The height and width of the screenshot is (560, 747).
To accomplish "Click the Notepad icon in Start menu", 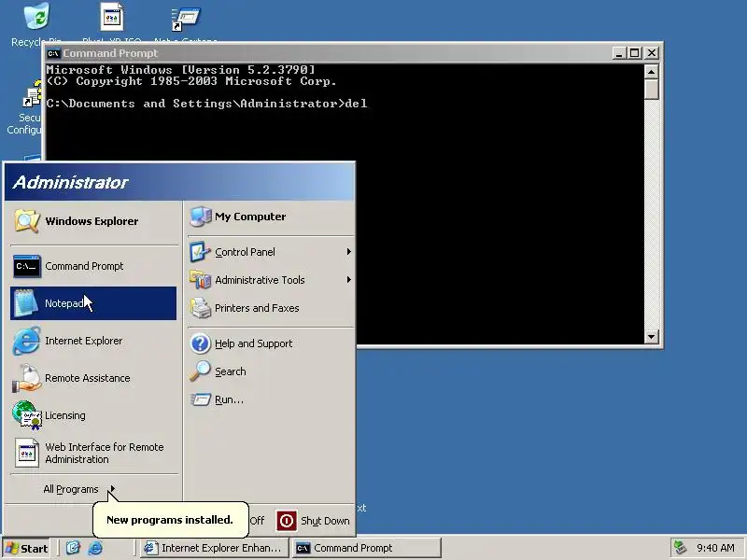I will point(26,303).
